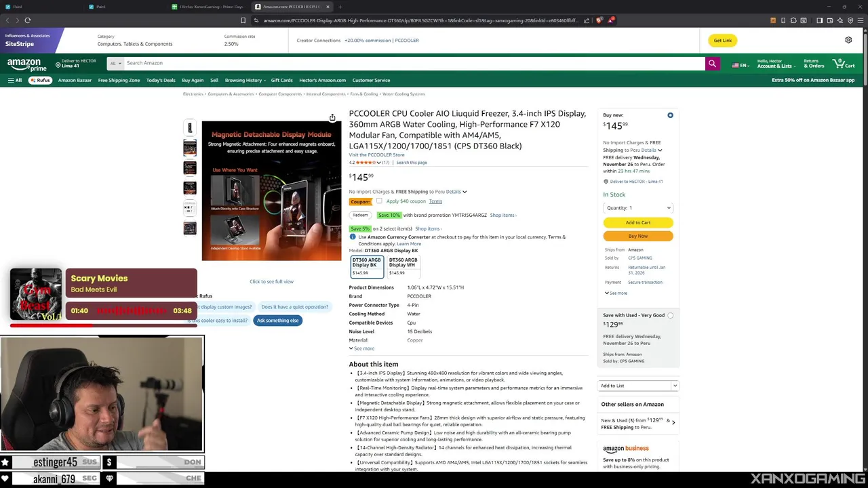Click the Amazon Business logo
868x488 pixels.
(626, 449)
